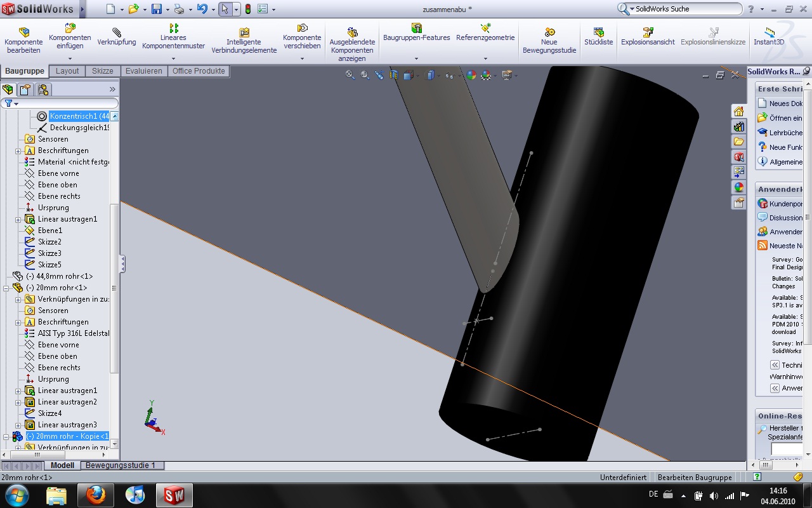Switch to the Layout tab
812x508 pixels.
pyautogui.click(x=67, y=71)
